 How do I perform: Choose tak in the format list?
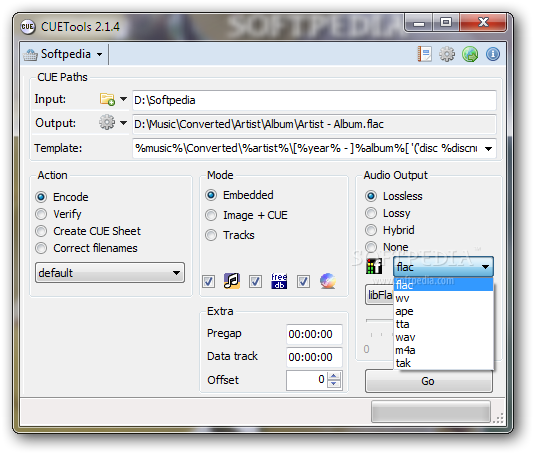(443, 363)
